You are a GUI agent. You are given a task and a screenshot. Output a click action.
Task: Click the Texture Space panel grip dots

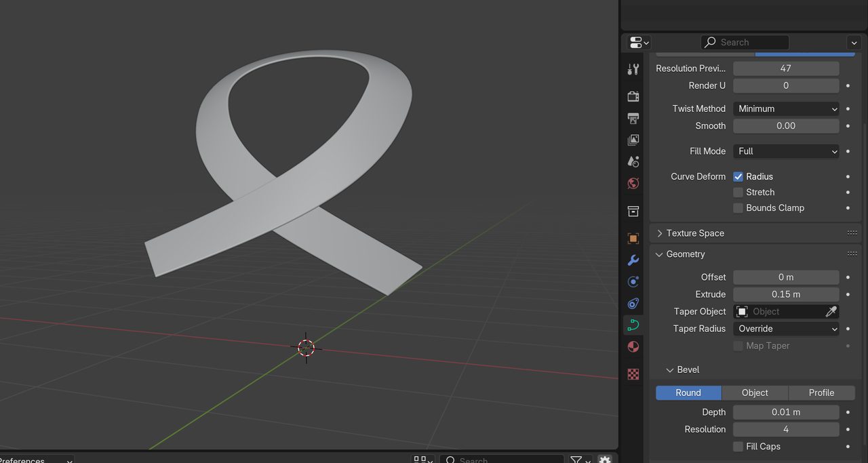coord(852,233)
